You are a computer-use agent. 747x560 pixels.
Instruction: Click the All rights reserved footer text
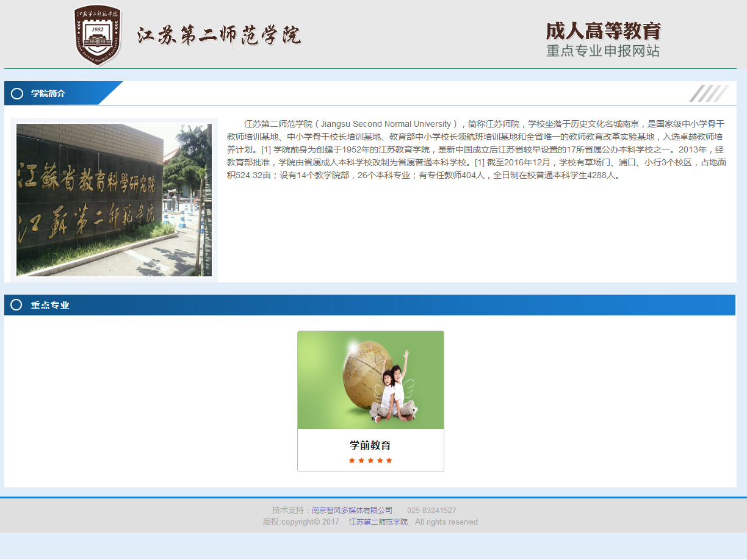tap(446, 522)
